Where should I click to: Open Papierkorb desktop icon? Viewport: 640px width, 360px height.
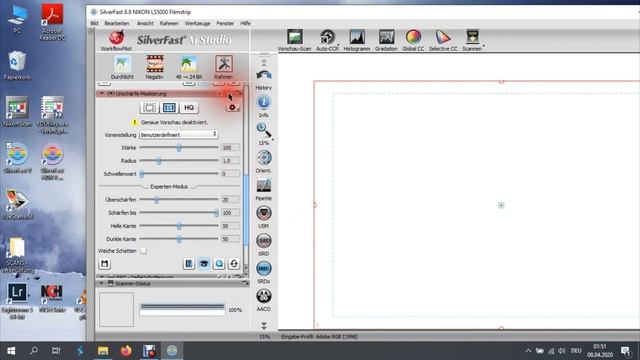[x=17, y=65]
